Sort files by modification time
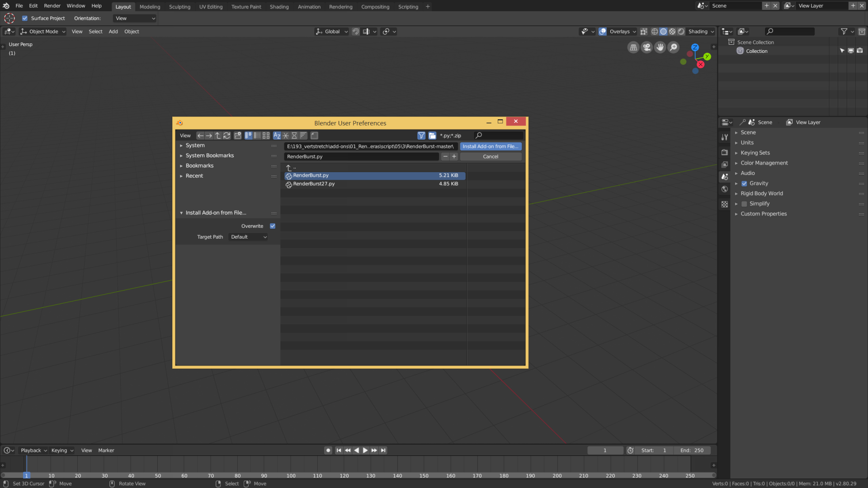This screenshot has height=488, width=868. point(294,136)
